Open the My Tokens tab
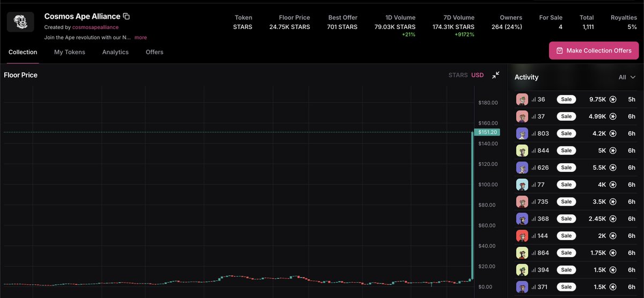This screenshot has height=298, width=644. pyautogui.click(x=70, y=52)
